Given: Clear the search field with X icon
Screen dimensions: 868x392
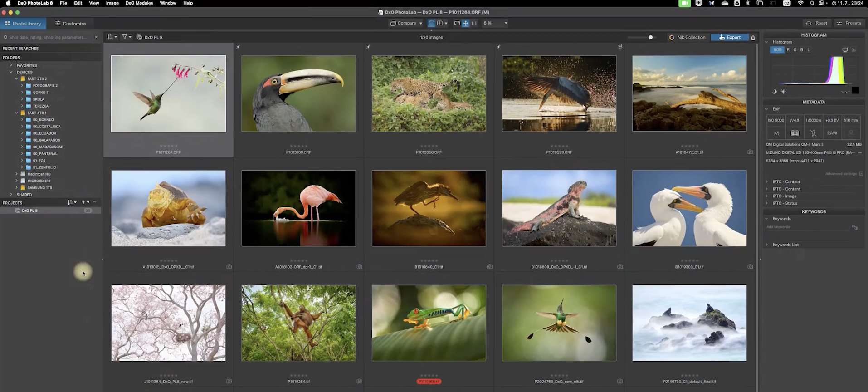Looking at the screenshot, I should pos(96,37).
